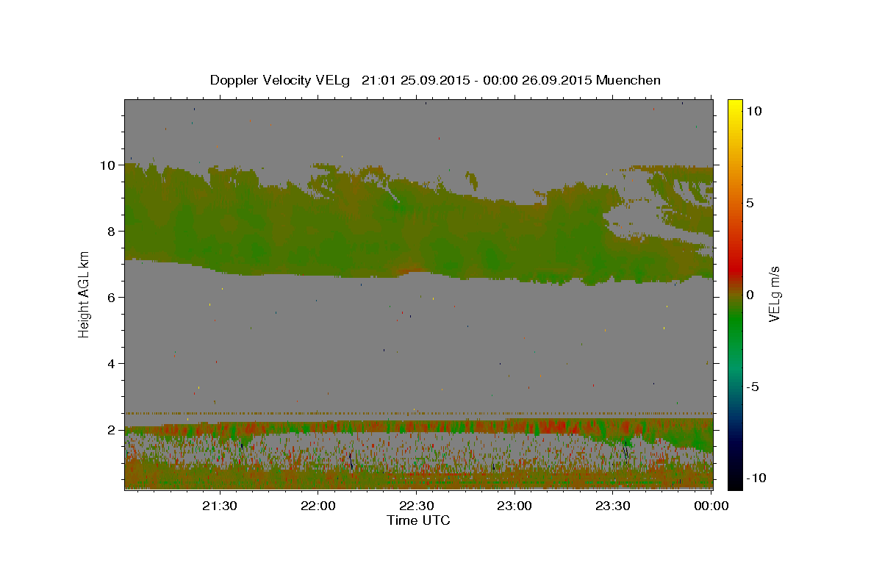
Task: Select the '23:30' time axis label
Action: click(612, 506)
